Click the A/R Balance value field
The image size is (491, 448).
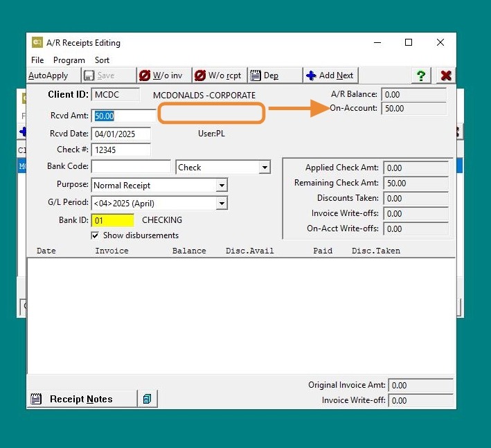coord(413,95)
